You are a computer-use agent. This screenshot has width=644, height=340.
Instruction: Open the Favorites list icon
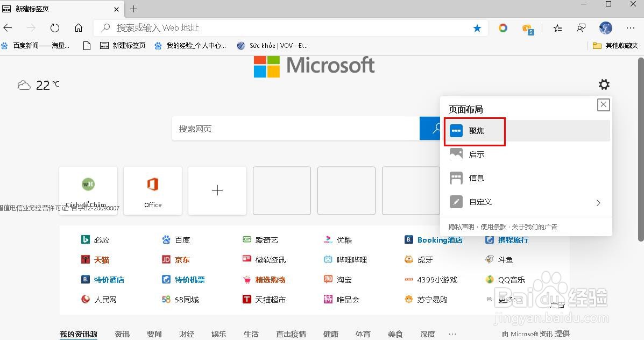pyautogui.click(x=557, y=28)
